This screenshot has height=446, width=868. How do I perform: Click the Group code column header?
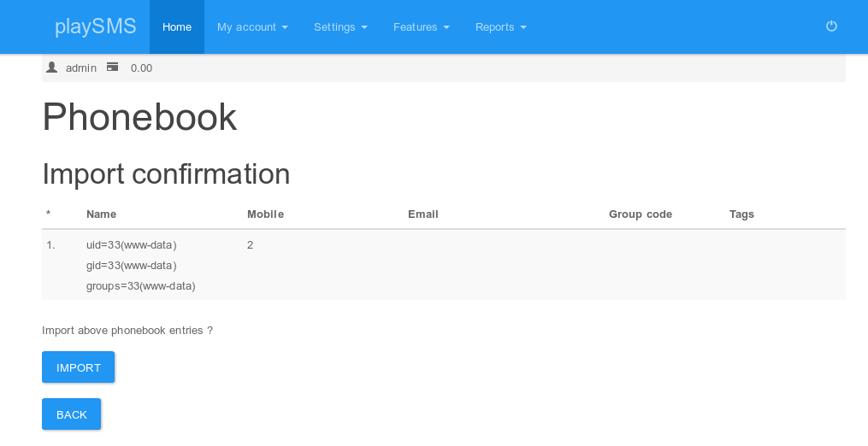pyautogui.click(x=640, y=214)
